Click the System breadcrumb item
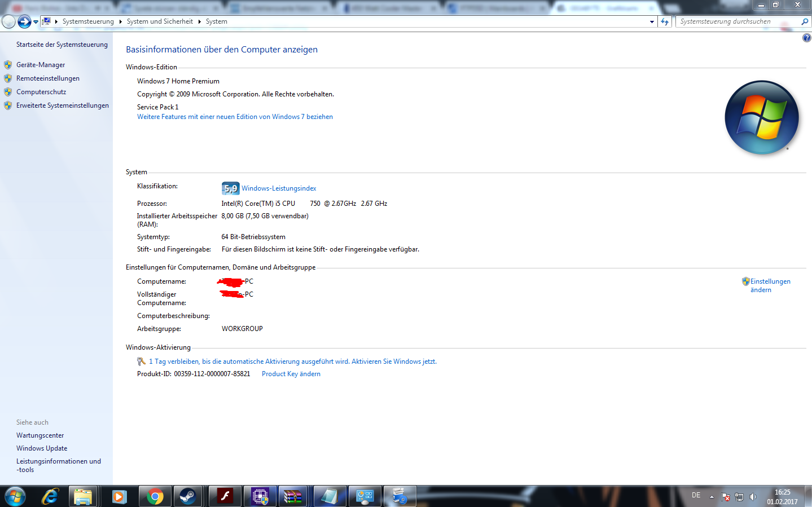 pos(217,21)
